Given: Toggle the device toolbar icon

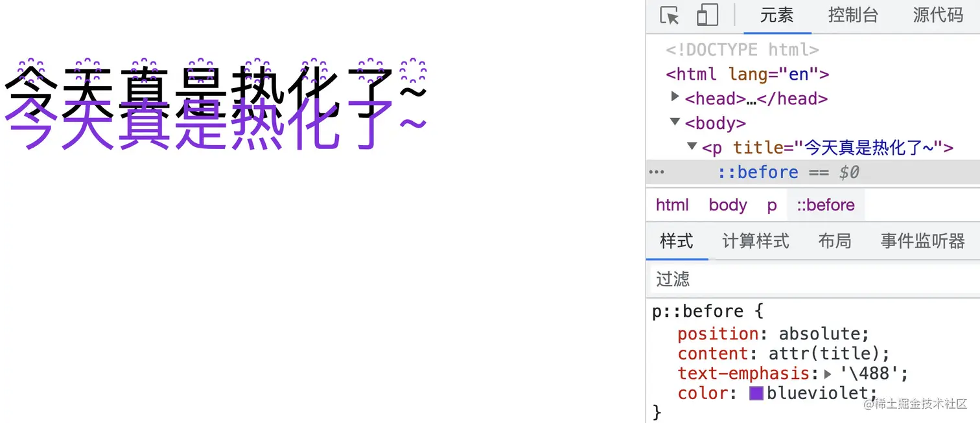Looking at the screenshot, I should (x=707, y=16).
